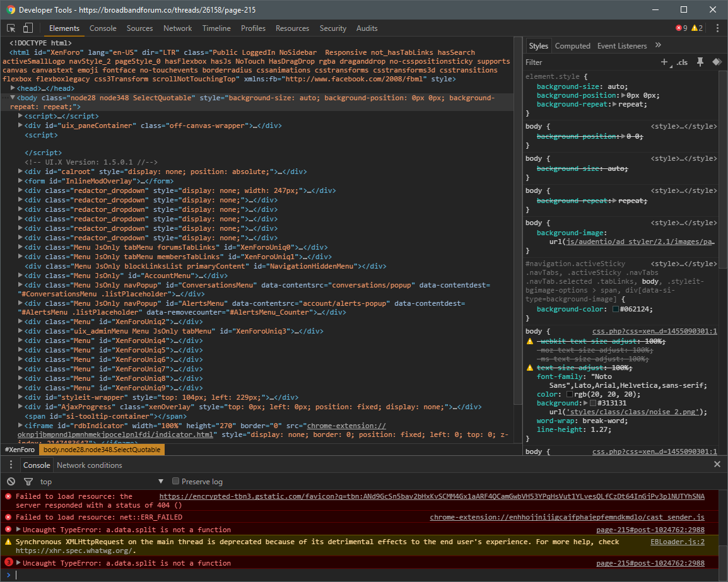The width and height of the screenshot is (728, 582).
Task: Open the DevTools three-dot customize menu
Action: pos(717,28)
